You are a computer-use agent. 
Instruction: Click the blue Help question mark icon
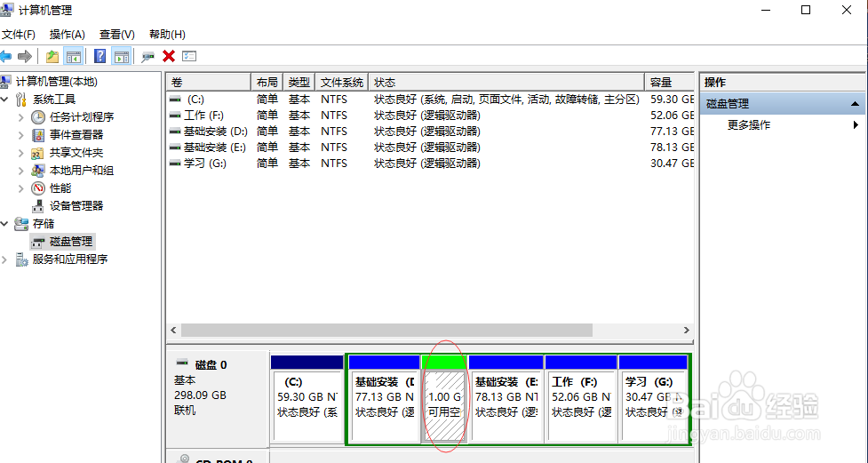tap(100, 56)
